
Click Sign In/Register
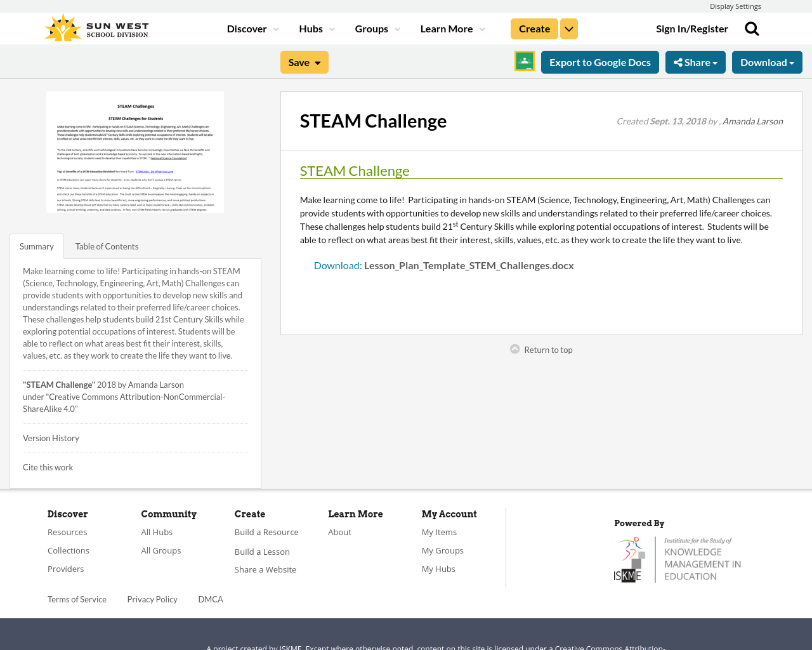(x=692, y=27)
